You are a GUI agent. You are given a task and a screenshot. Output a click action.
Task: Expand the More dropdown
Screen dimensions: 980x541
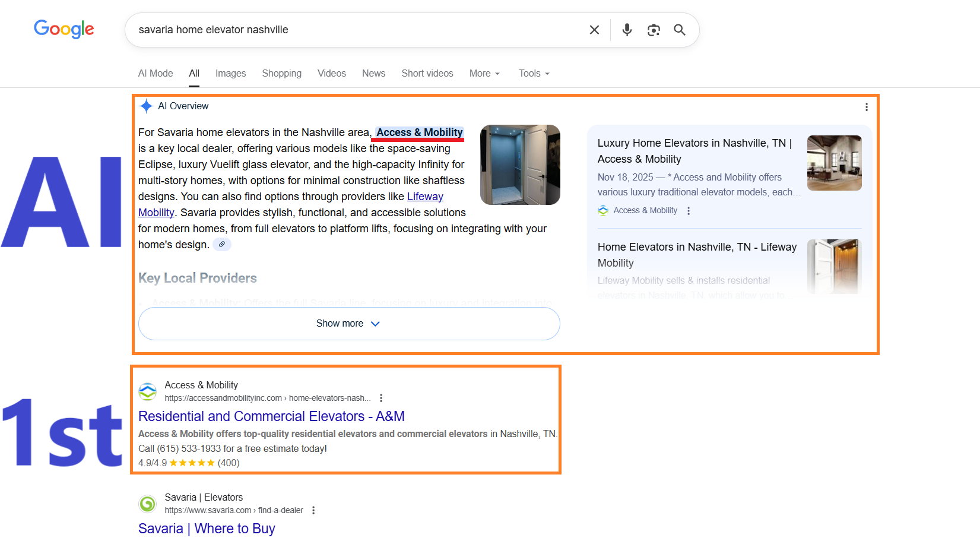tap(484, 73)
